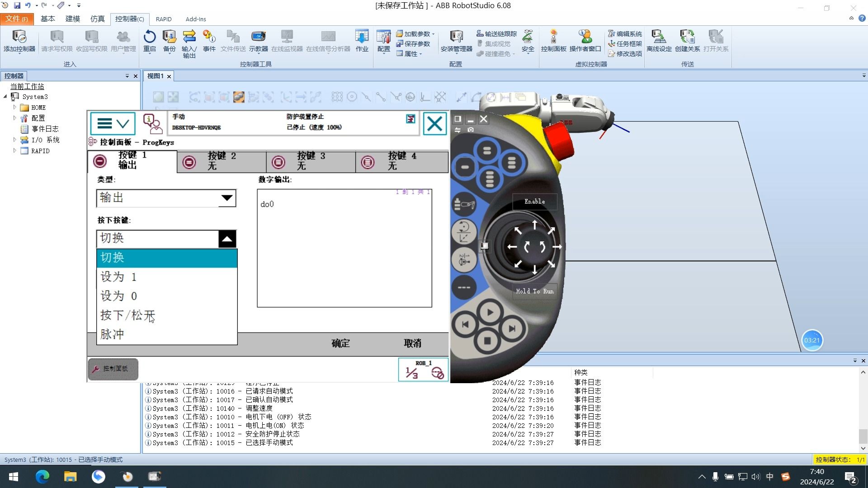
Task: Open the 输入/输出 I/O tool
Action: coord(189,43)
